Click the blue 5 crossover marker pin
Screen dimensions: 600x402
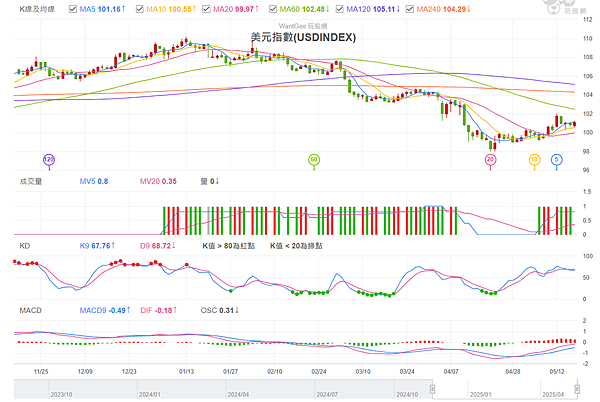click(556, 160)
